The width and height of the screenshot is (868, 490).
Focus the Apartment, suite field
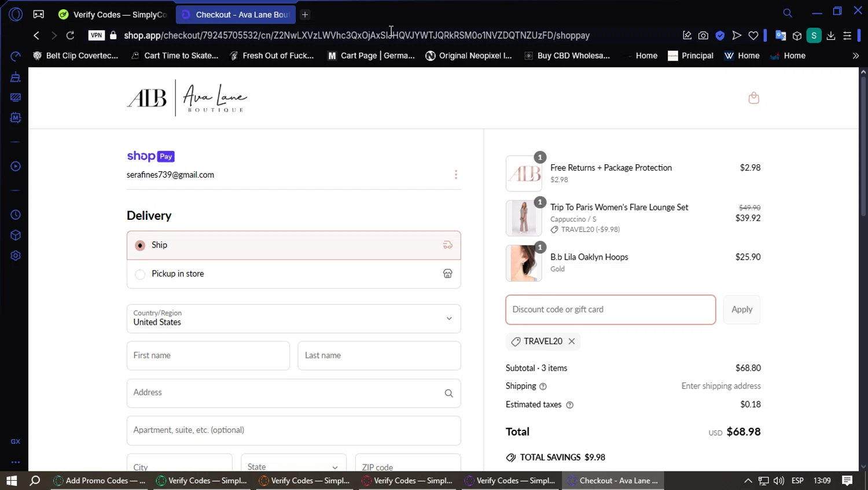(x=294, y=430)
